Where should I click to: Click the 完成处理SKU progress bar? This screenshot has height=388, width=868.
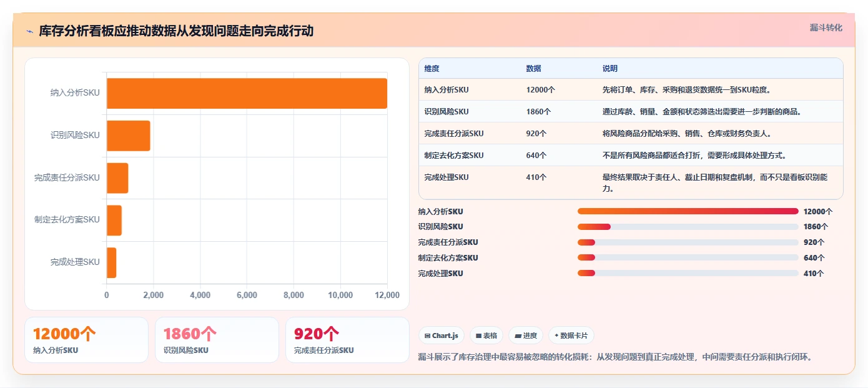click(x=688, y=273)
